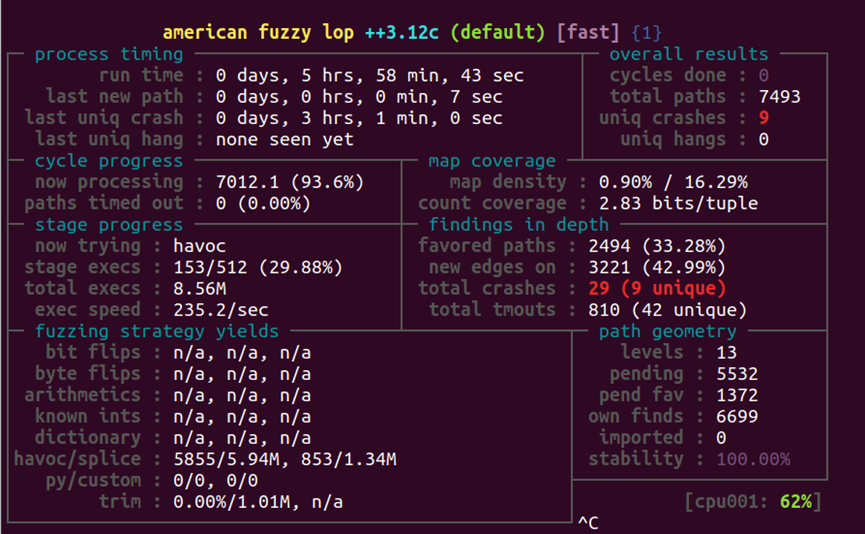The height and width of the screenshot is (534, 865).
Task: Click the 'map coverage' header
Action: pyautogui.click(x=492, y=161)
